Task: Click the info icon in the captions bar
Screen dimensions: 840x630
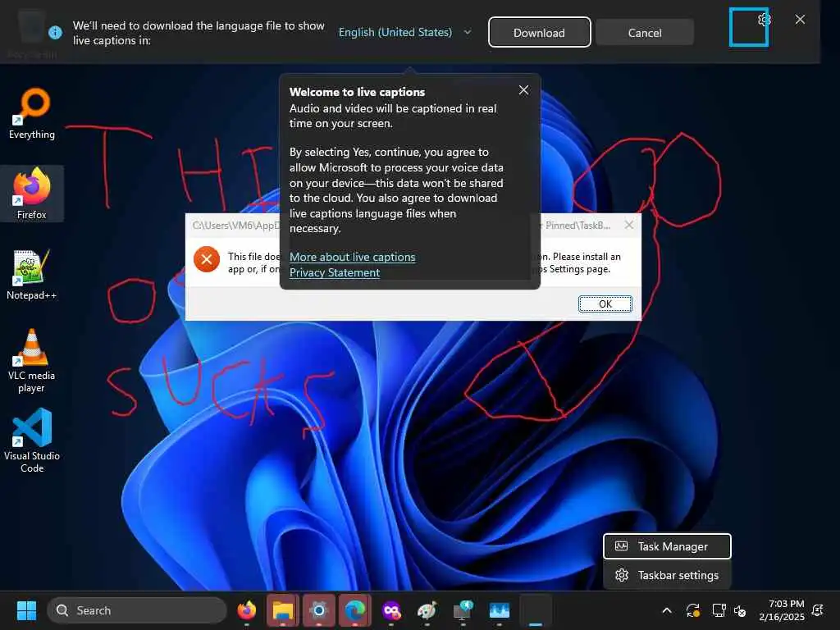Action: coord(55,33)
